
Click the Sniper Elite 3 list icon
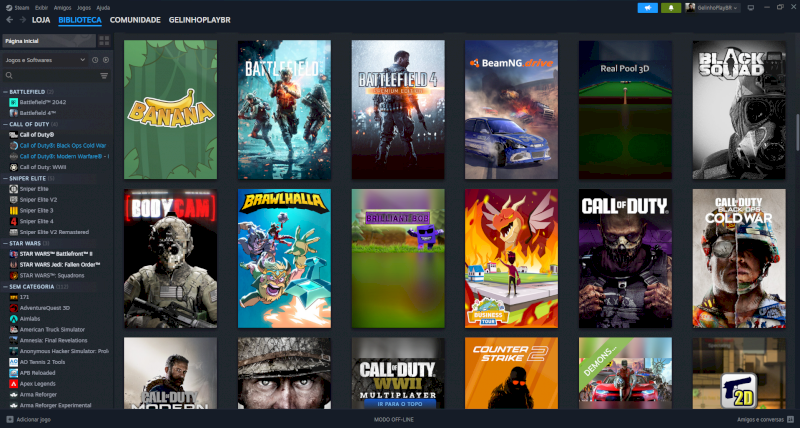click(14, 211)
